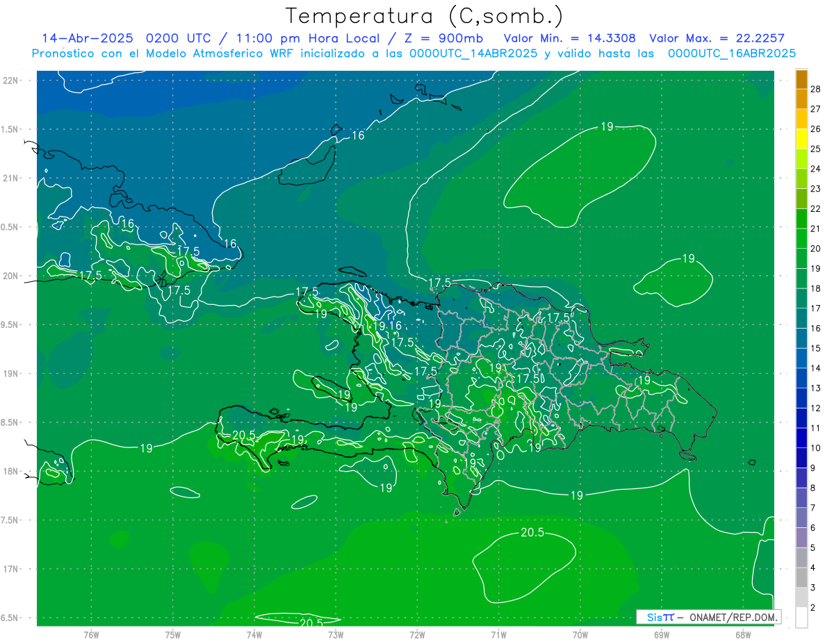Click color scale label '27'
This screenshot has height=644, width=834.
[x=816, y=109]
